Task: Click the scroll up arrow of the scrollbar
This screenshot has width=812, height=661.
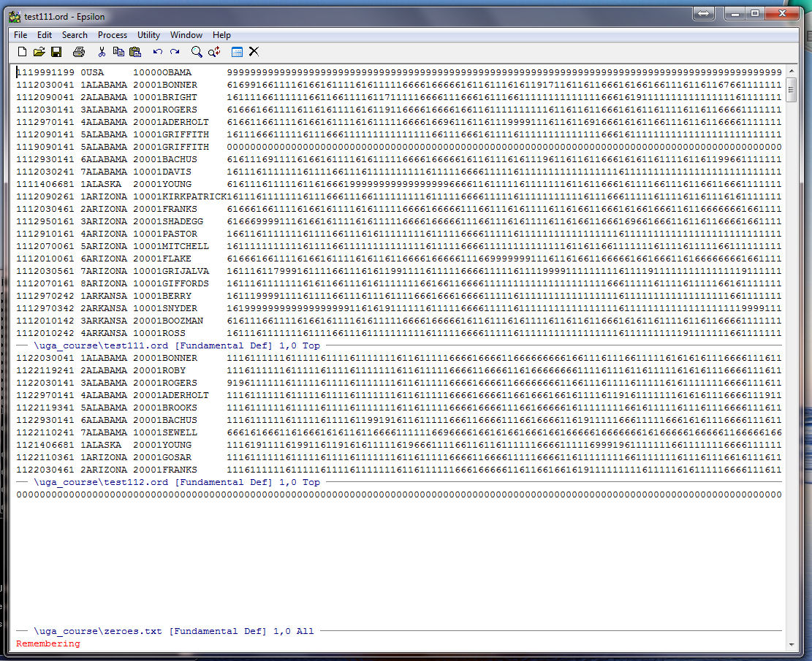Action: point(792,71)
